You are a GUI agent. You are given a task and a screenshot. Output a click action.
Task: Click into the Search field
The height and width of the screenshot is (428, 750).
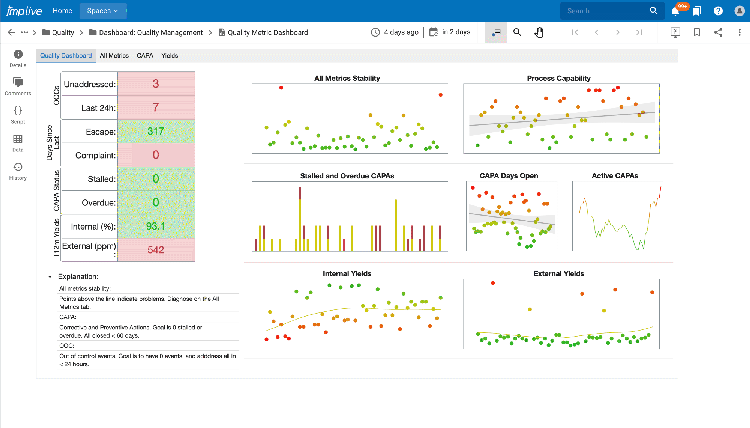(x=605, y=11)
